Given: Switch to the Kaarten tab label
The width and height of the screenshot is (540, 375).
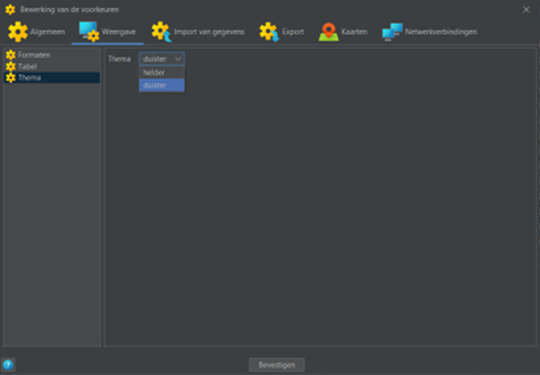Looking at the screenshot, I should 354,32.
